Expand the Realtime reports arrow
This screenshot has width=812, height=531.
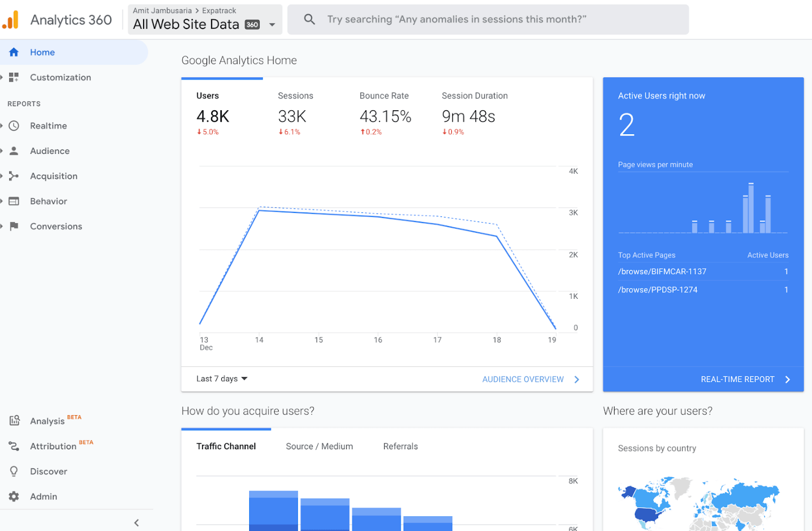tap(2, 126)
